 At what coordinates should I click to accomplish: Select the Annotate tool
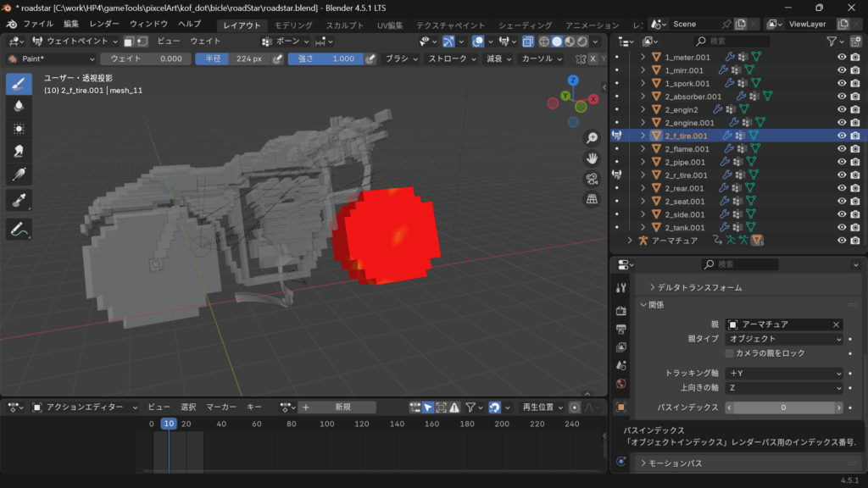[19, 228]
